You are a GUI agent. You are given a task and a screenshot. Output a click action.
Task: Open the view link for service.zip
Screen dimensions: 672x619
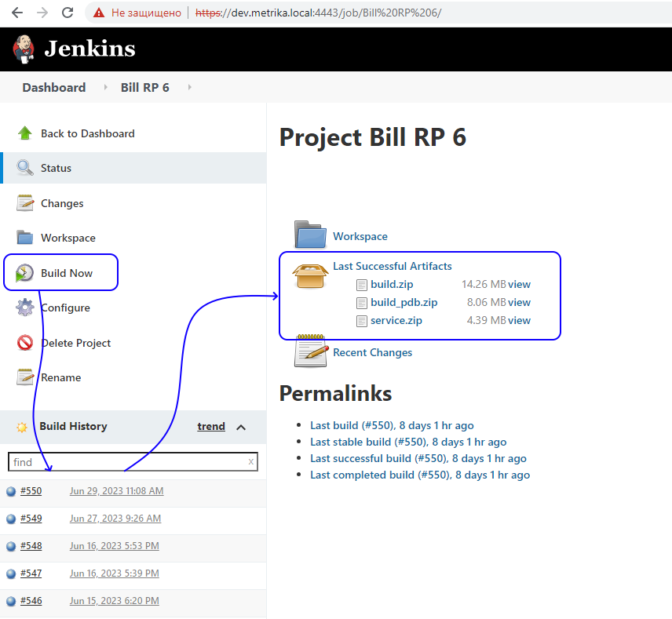[519, 320]
